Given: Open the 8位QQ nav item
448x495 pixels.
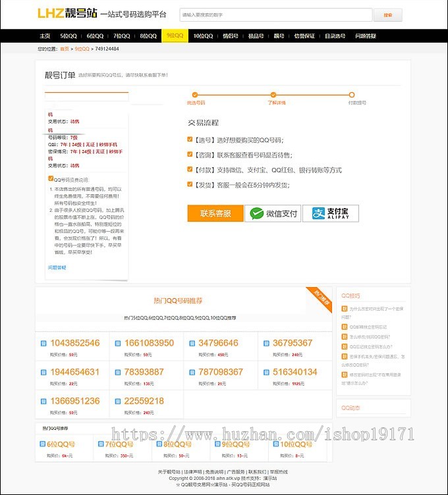Looking at the screenshot, I should pyautogui.click(x=148, y=36).
